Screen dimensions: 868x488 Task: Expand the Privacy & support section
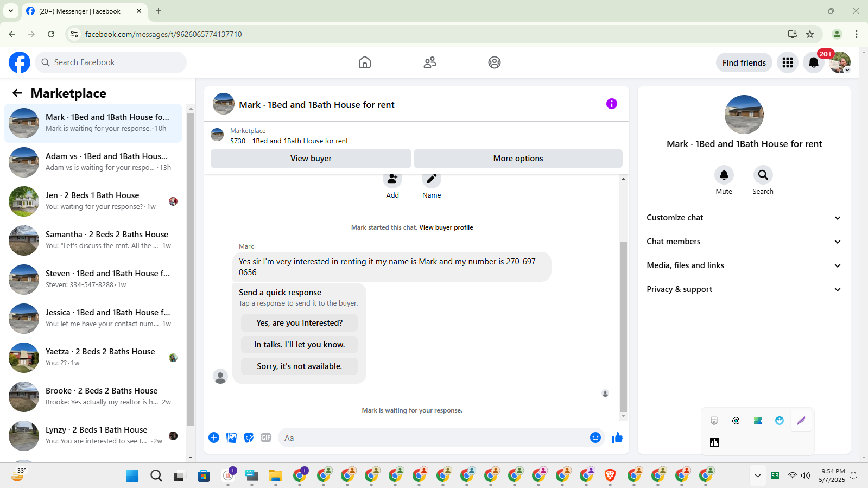pos(744,289)
